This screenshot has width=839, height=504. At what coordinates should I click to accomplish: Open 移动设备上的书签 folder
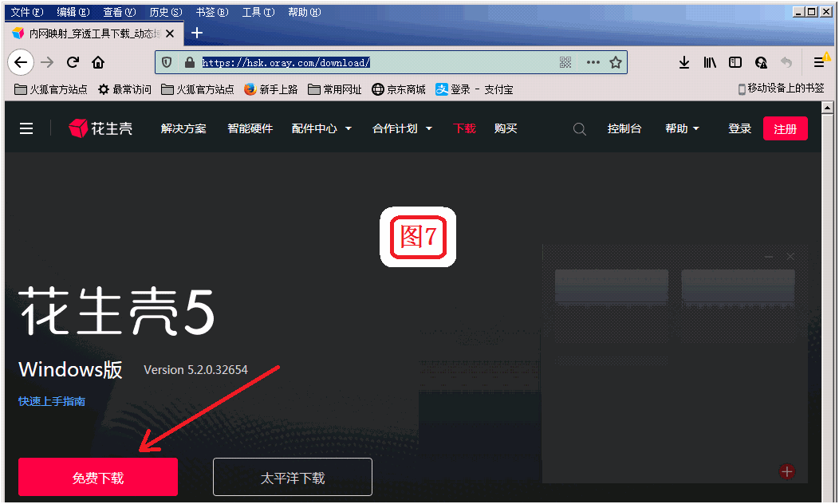[x=781, y=89]
